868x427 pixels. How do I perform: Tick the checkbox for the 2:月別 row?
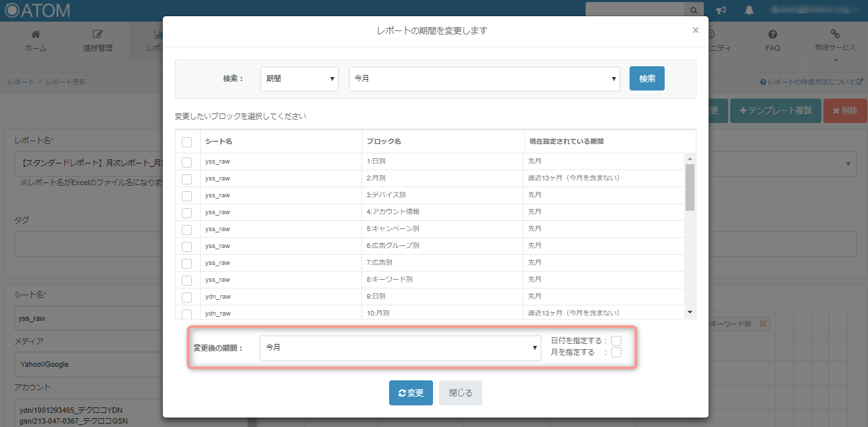tap(187, 178)
